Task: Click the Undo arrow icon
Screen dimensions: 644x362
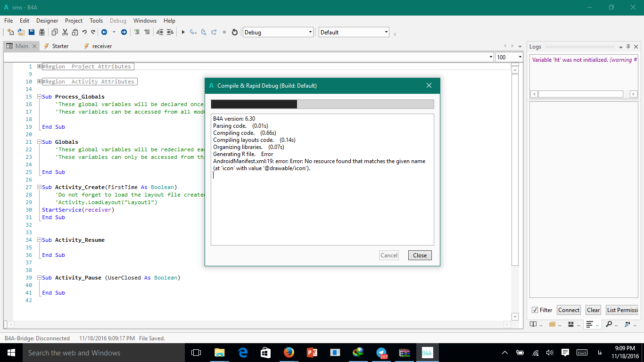Action: tap(84, 32)
